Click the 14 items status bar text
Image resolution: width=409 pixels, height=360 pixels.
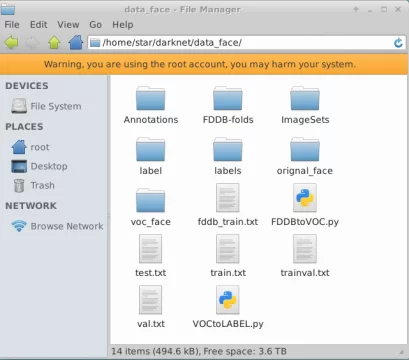click(x=199, y=351)
